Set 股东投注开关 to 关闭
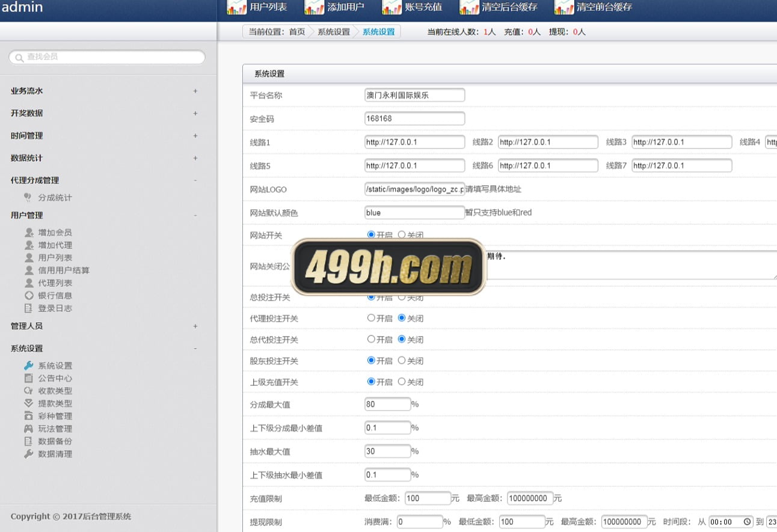777x532 pixels. (402, 361)
